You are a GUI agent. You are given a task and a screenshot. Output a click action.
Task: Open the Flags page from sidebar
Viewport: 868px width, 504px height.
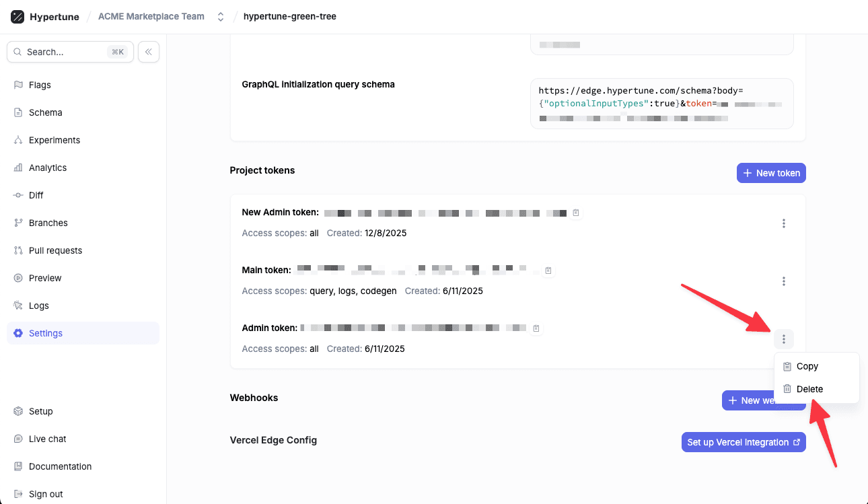click(x=40, y=85)
